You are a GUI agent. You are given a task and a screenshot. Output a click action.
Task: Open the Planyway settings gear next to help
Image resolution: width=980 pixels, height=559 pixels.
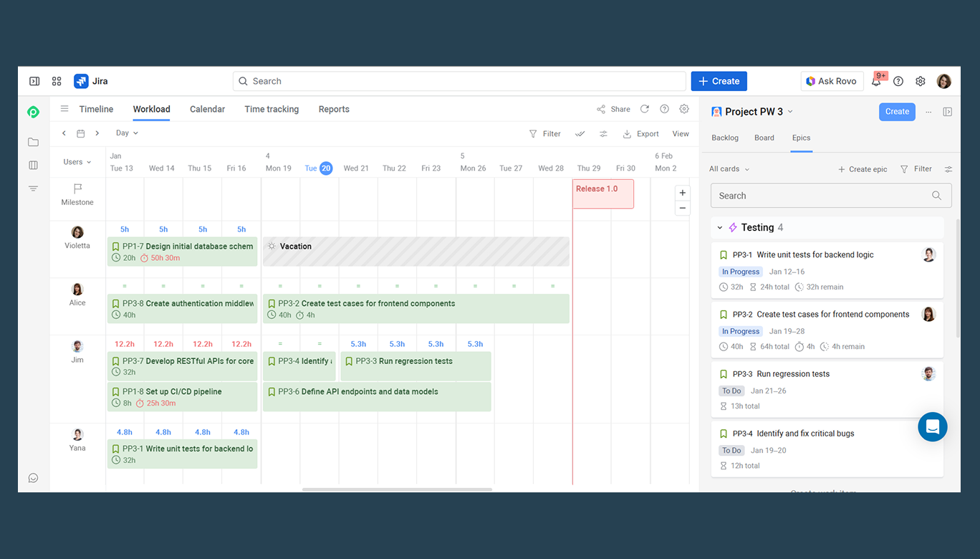point(684,109)
